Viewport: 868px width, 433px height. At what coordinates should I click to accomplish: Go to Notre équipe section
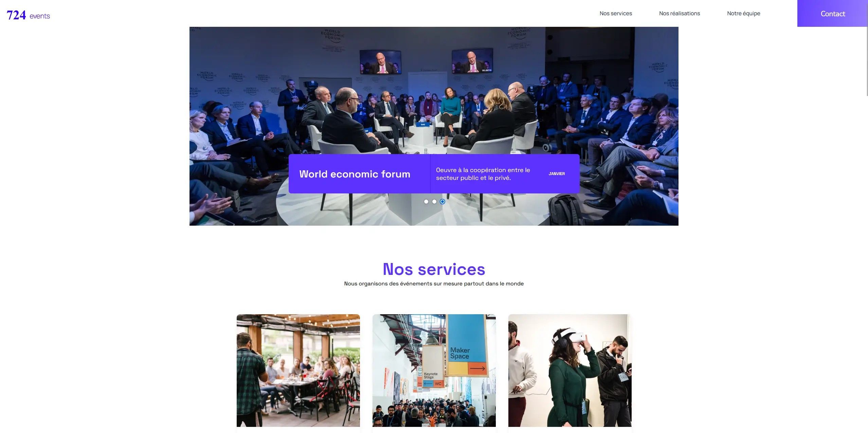click(743, 13)
